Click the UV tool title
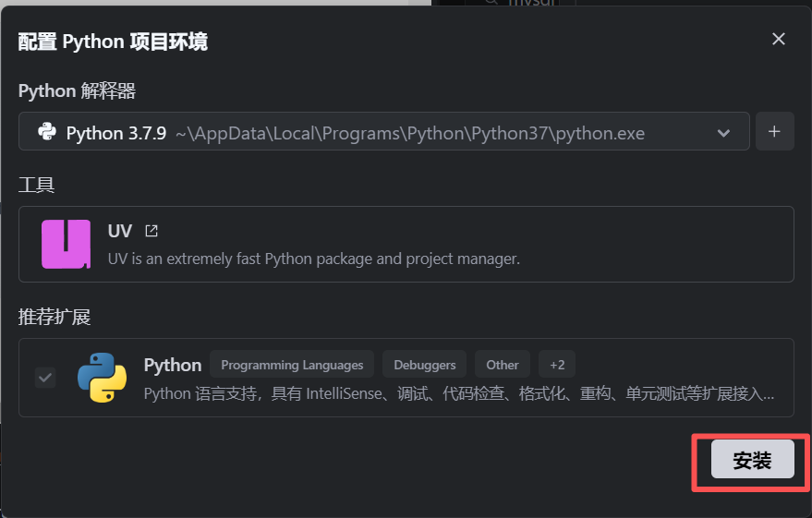Image resolution: width=812 pixels, height=518 pixels. pyautogui.click(x=119, y=231)
